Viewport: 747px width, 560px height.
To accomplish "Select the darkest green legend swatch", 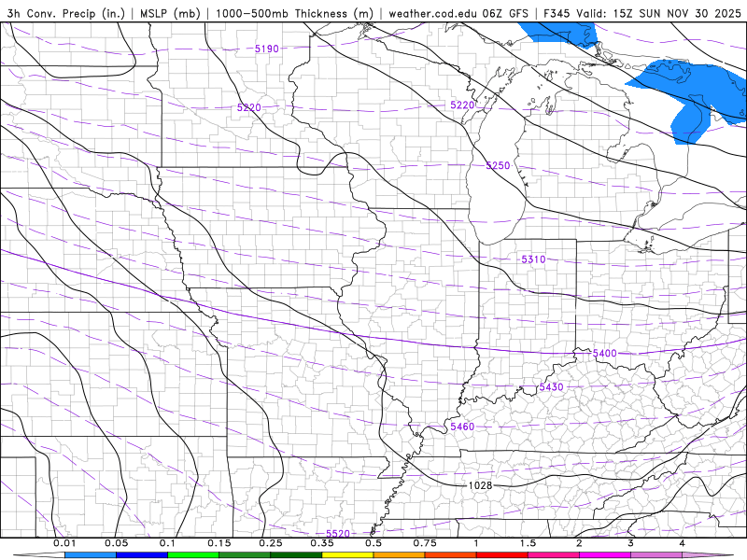I will (x=296, y=555).
